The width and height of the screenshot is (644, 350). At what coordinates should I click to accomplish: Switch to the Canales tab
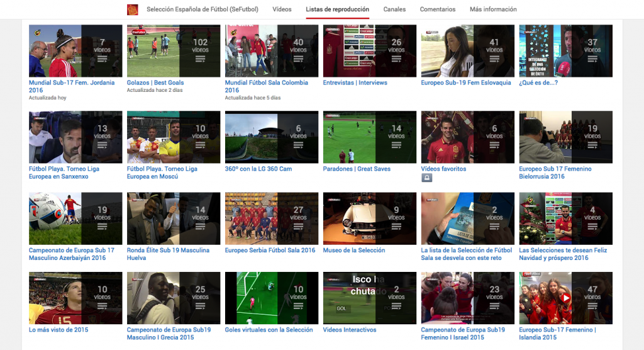pyautogui.click(x=394, y=9)
